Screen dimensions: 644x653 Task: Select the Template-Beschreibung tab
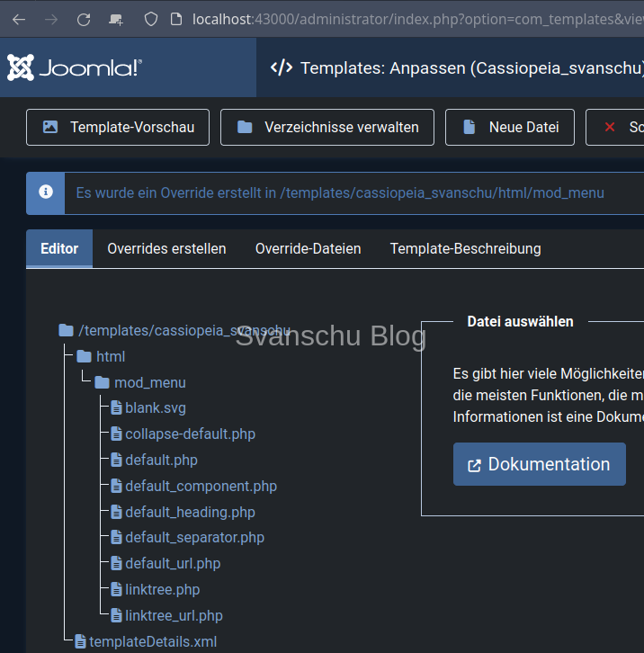click(x=465, y=248)
